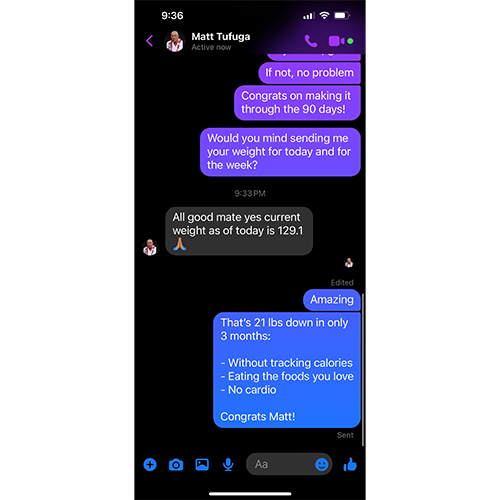Open the plus attachments menu
The height and width of the screenshot is (500, 500).
[150, 464]
